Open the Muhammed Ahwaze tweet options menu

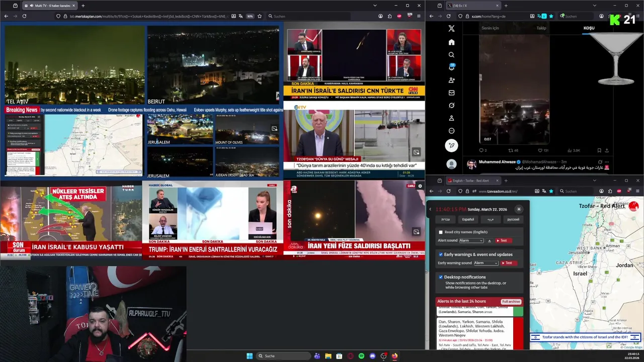point(606,162)
